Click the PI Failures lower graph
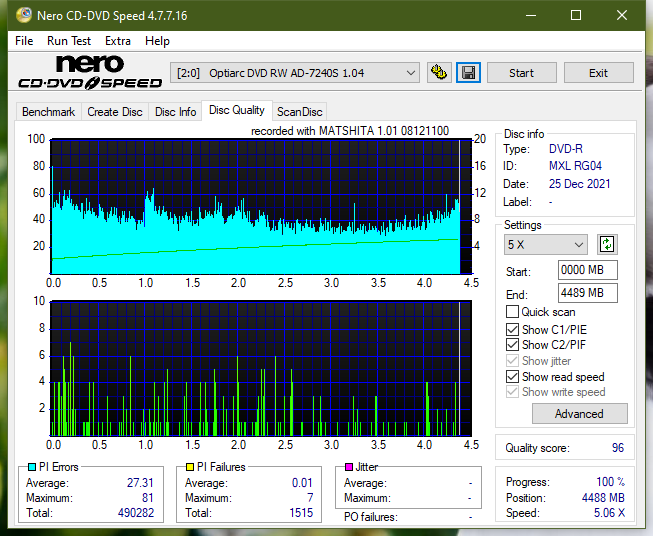The height and width of the screenshot is (536, 653). point(261,368)
